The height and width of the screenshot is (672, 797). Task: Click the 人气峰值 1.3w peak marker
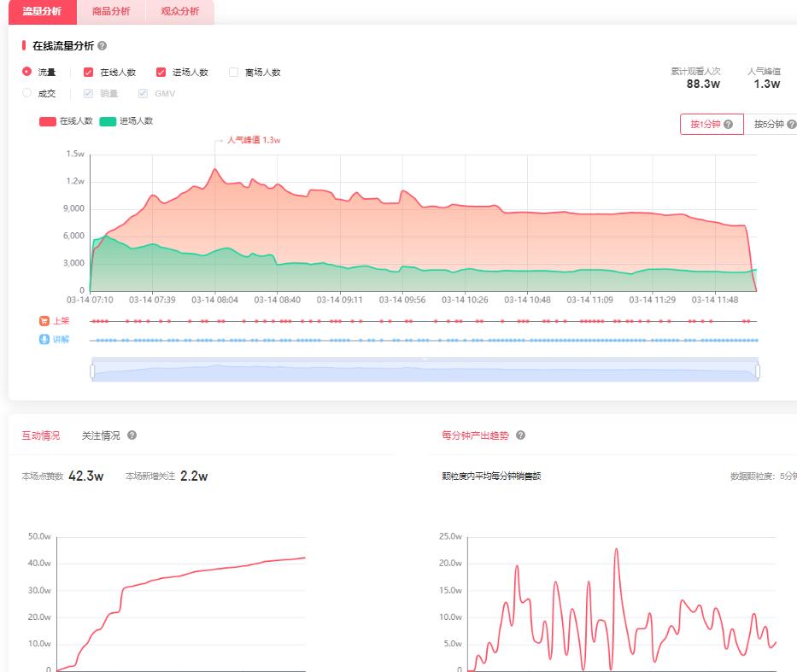point(215,168)
